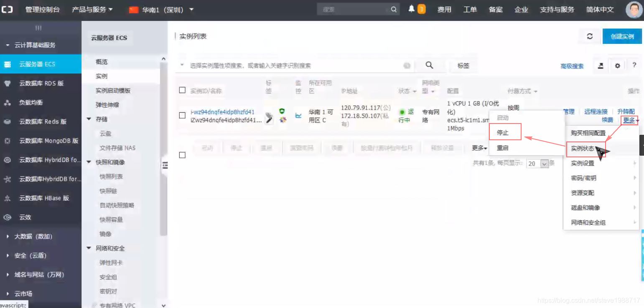The image size is (644, 308).
Task: Open the 高级搜索 link
Action: (572, 66)
